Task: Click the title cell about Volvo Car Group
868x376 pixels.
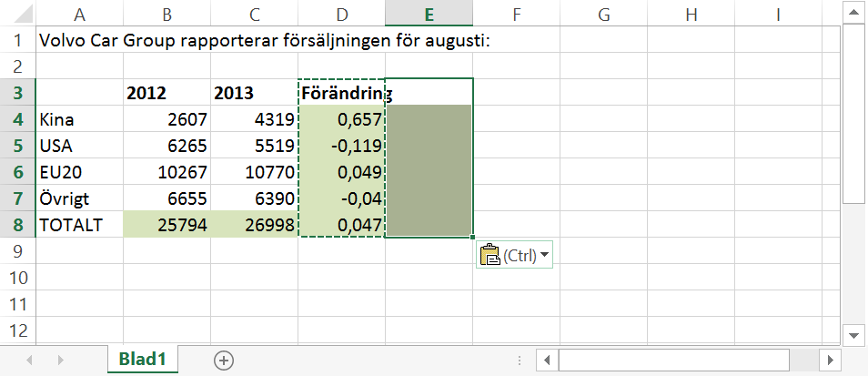Action: coord(80,40)
